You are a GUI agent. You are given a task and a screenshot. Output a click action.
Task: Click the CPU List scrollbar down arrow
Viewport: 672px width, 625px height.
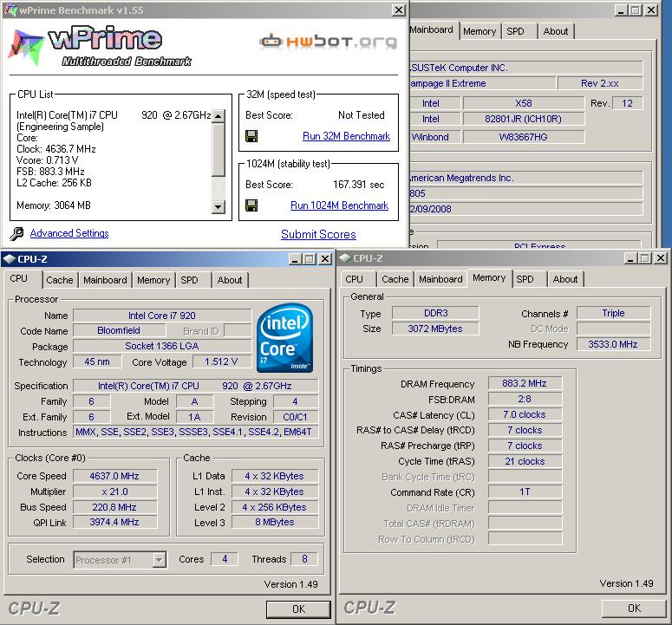tap(219, 207)
